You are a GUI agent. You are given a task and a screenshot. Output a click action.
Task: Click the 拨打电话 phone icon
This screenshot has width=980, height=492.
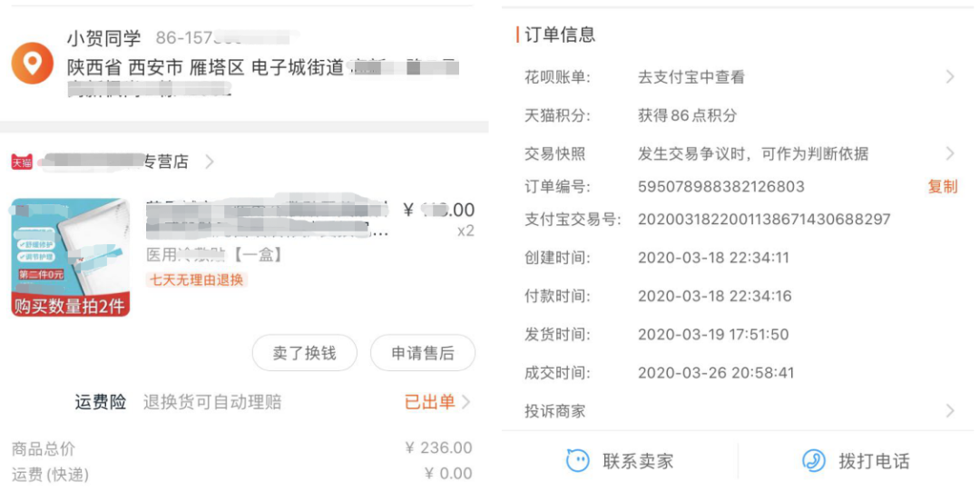814,461
